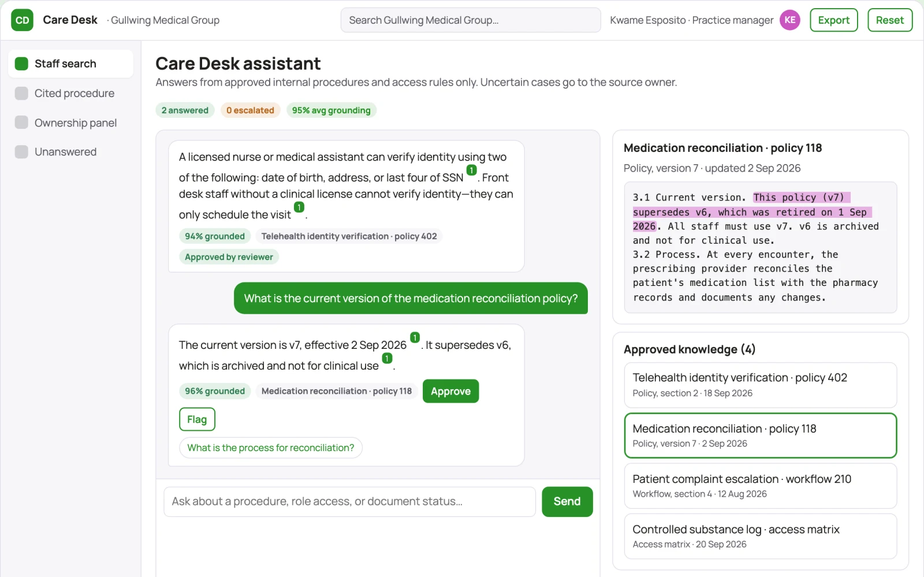Flag the current version answer
This screenshot has height=577, width=924.
tap(197, 419)
